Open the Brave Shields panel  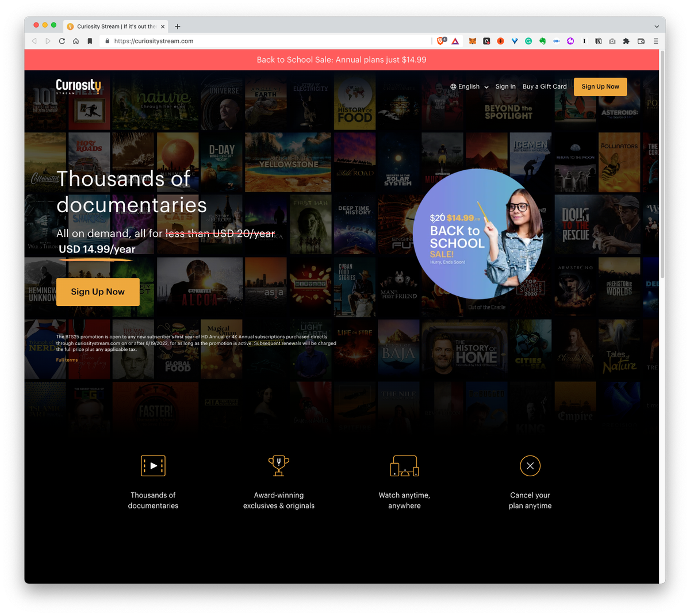point(442,41)
